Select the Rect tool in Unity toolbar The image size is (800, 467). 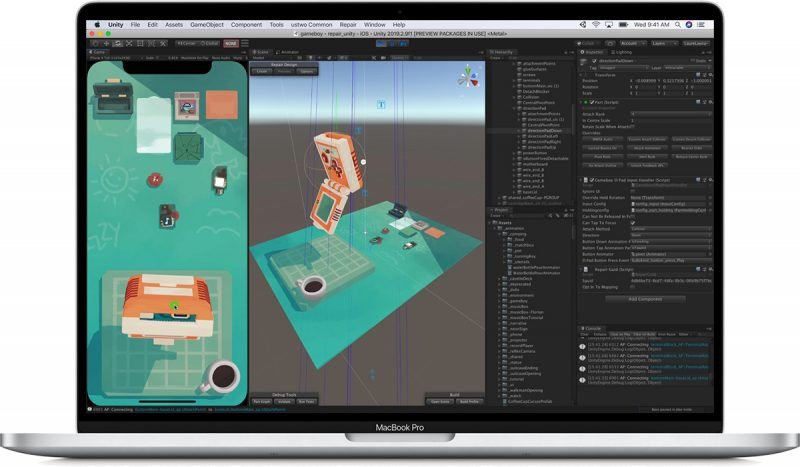point(140,44)
